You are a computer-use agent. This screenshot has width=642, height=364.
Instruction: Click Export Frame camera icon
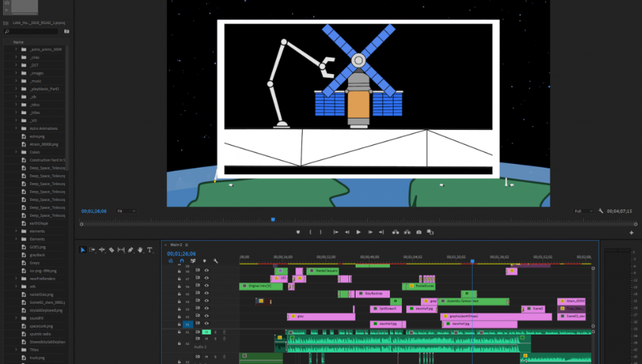pyautogui.click(x=419, y=232)
